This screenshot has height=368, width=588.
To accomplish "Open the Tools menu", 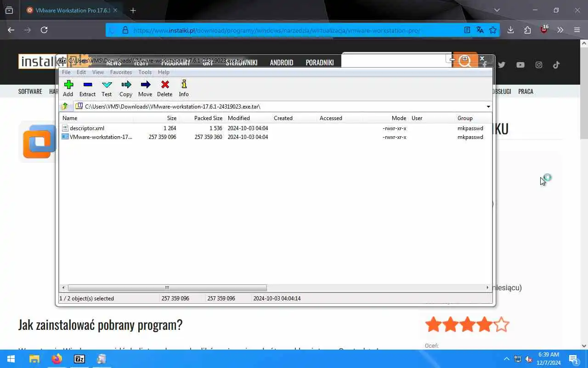I will [145, 72].
